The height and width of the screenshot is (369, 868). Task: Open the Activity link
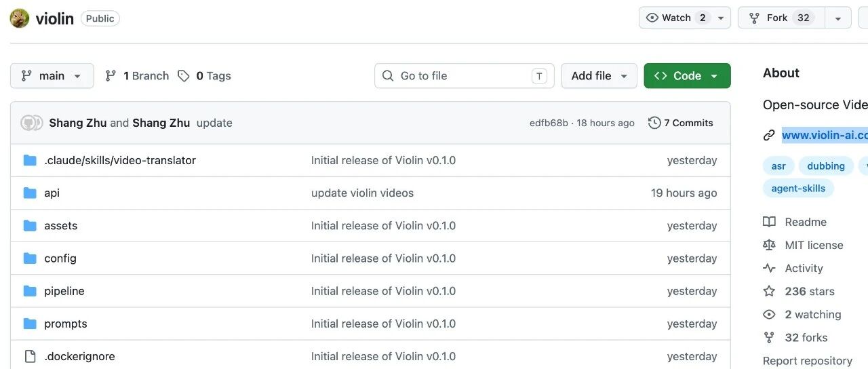pos(804,268)
